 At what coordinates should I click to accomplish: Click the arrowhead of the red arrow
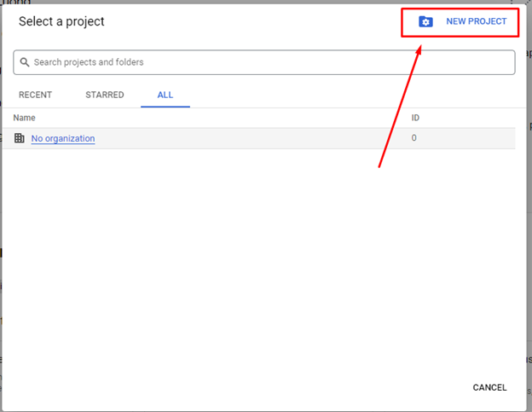coord(419,46)
